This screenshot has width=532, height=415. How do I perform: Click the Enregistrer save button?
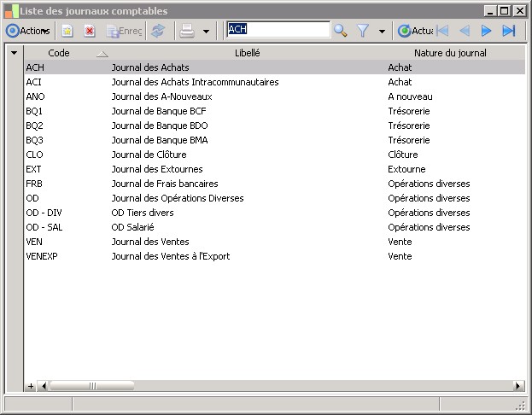point(124,31)
